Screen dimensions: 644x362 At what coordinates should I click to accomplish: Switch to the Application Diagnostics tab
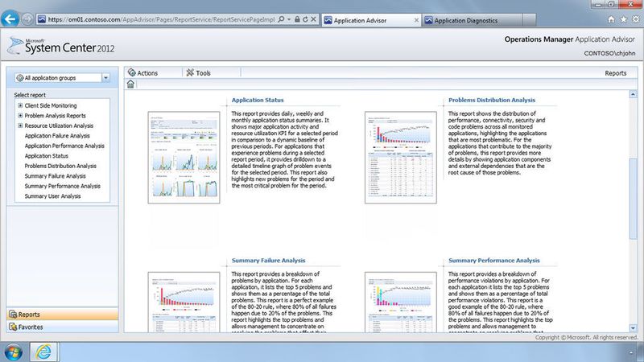coord(473,20)
